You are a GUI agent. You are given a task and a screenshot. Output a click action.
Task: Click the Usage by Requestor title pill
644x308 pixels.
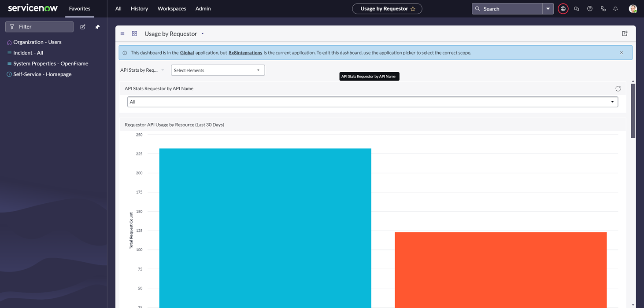pyautogui.click(x=387, y=8)
